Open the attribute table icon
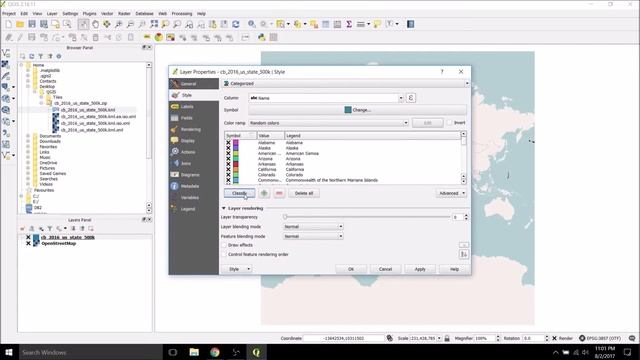The width and height of the screenshot is (640, 360). click(x=326, y=24)
